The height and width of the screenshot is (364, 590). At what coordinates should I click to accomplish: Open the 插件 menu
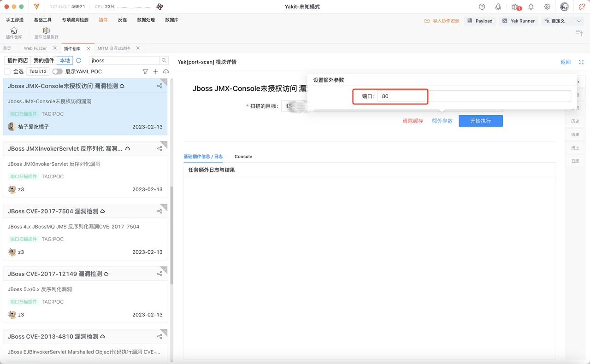pos(103,20)
